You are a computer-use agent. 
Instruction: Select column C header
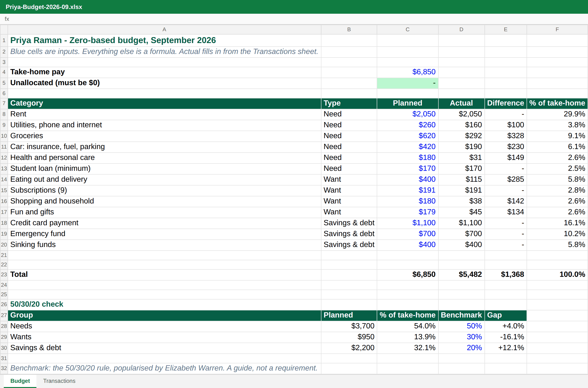tap(408, 29)
